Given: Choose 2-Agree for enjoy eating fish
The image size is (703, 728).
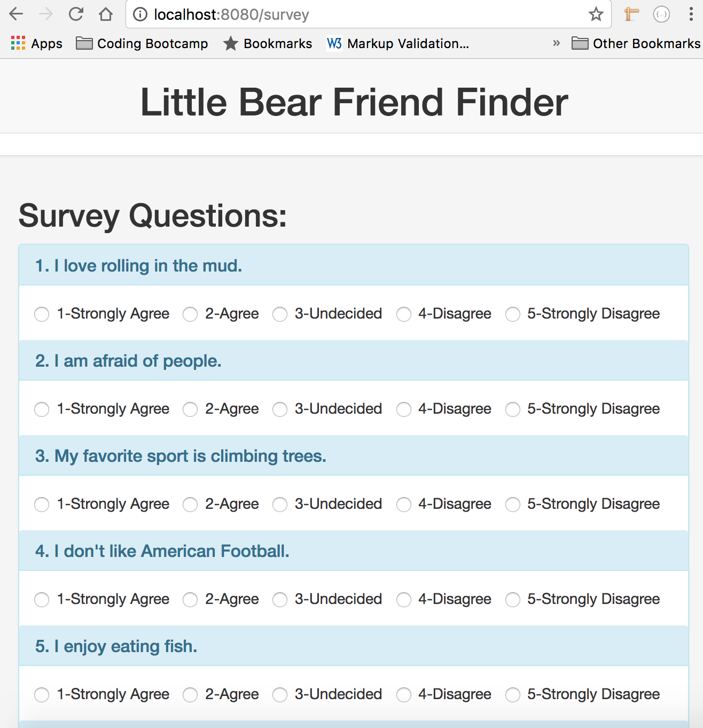Looking at the screenshot, I should pos(190,695).
